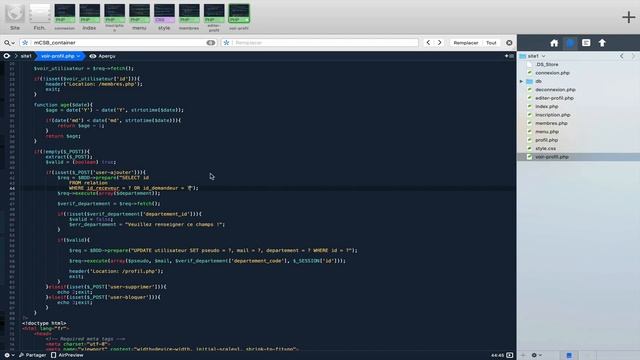This screenshot has width=640, height=360.
Task: Switch to the index PHP tab
Action: point(89,17)
